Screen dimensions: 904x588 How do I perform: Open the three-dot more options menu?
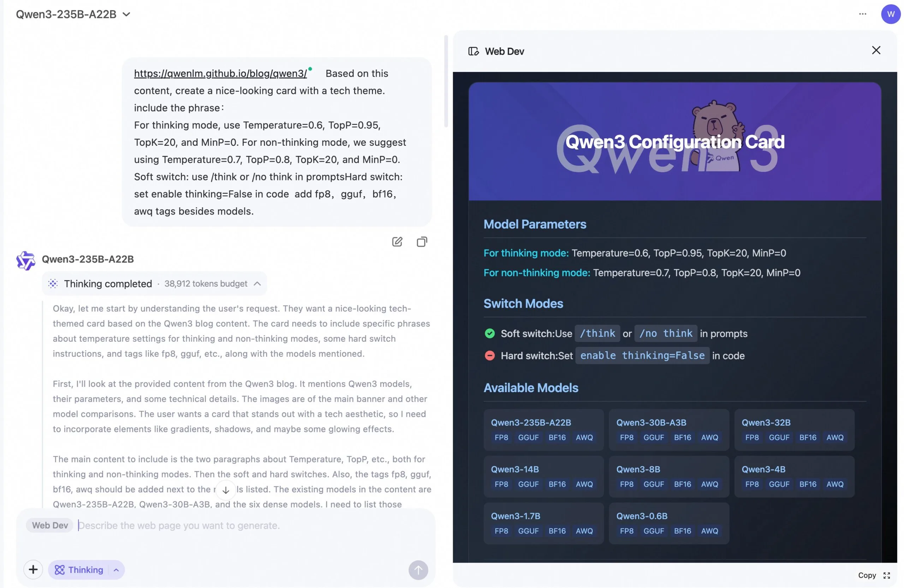click(x=863, y=14)
